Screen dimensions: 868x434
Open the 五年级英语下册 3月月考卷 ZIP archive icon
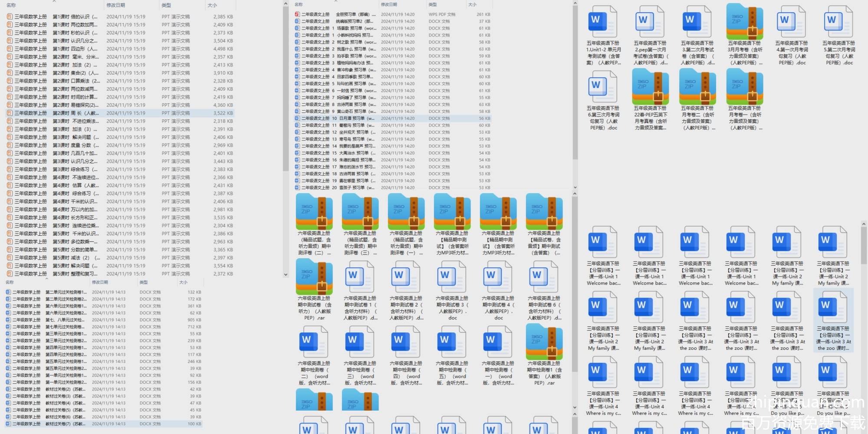pyautogui.click(x=745, y=22)
